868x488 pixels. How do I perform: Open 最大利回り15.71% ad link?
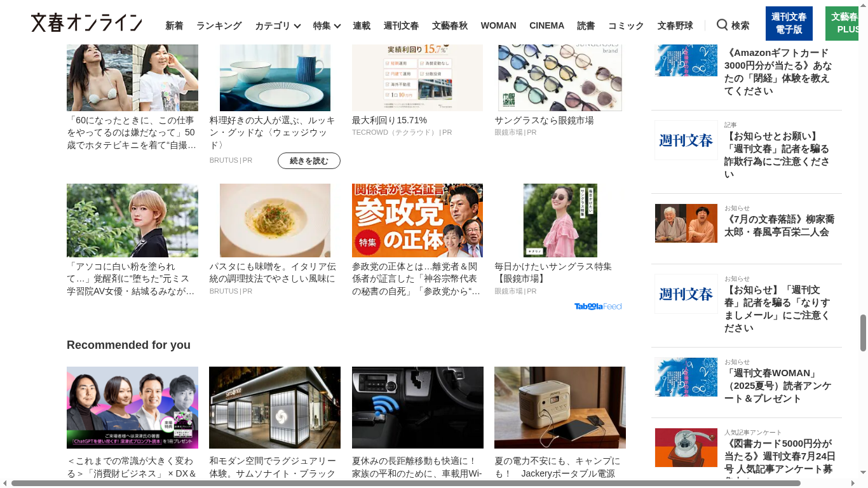(x=390, y=120)
